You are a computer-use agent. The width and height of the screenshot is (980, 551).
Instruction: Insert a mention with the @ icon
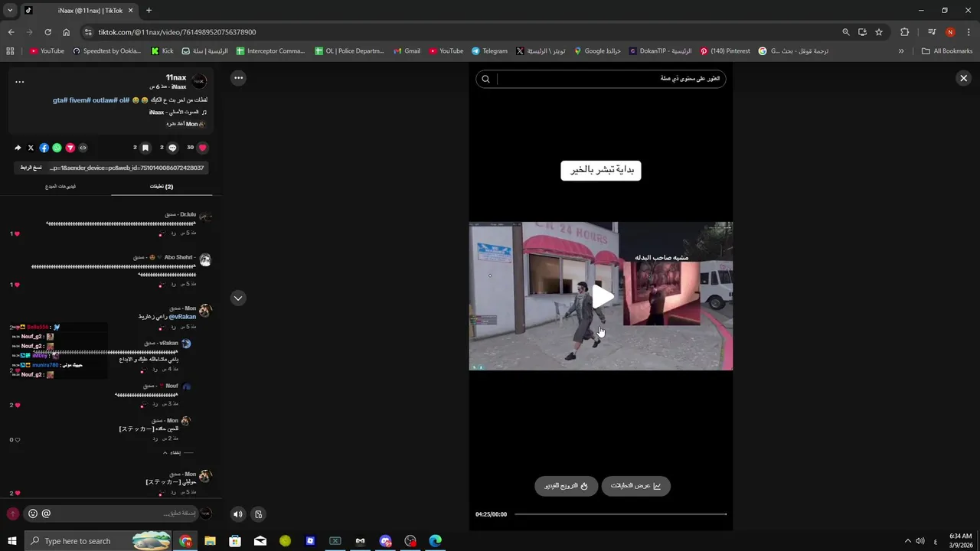pos(46,514)
